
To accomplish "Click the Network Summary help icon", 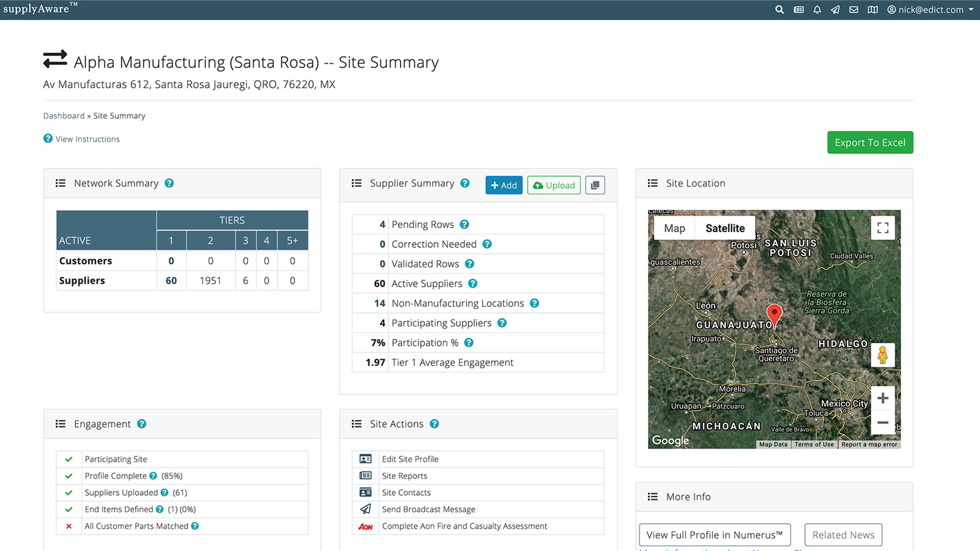I will point(169,183).
